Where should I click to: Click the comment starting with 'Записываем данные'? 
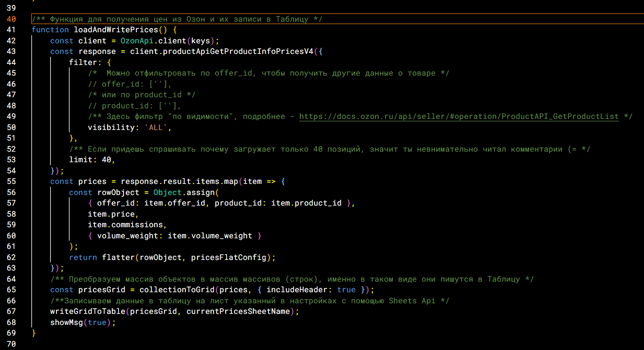coord(250,301)
